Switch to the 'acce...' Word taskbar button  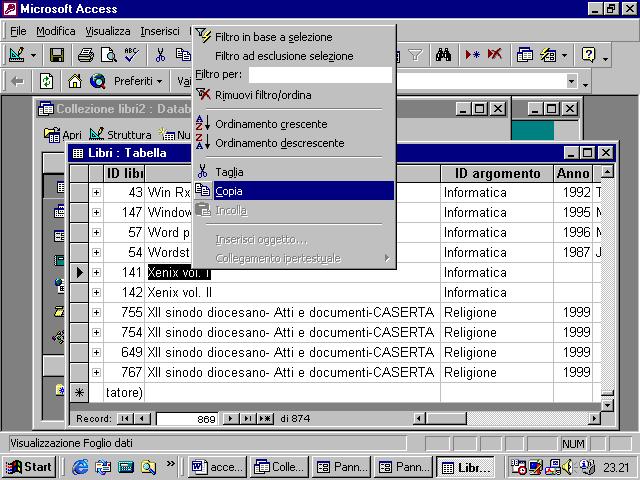pyautogui.click(x=217, y=467)
